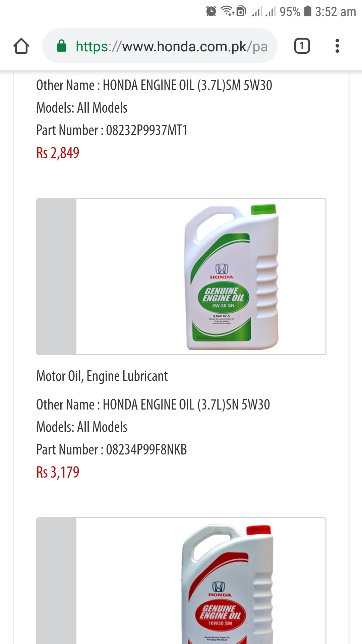Screen dimensions: 362x644
Task: Tap Other Name HONDA ENGINE OIL (3.7L)SN 5W30
Action: click(153, 405)
